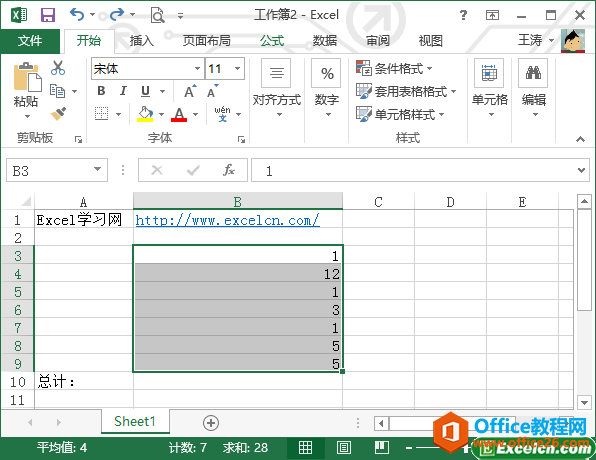Open Cells group 单元格
This screenshot has height=460, width=596.
pyautogui.click(x=490, y=89)
